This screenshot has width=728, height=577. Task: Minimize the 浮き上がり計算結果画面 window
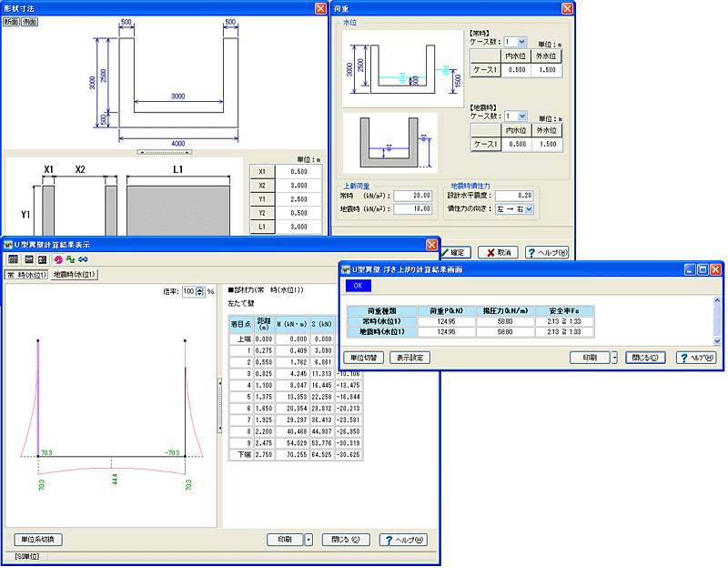(691, 269)
